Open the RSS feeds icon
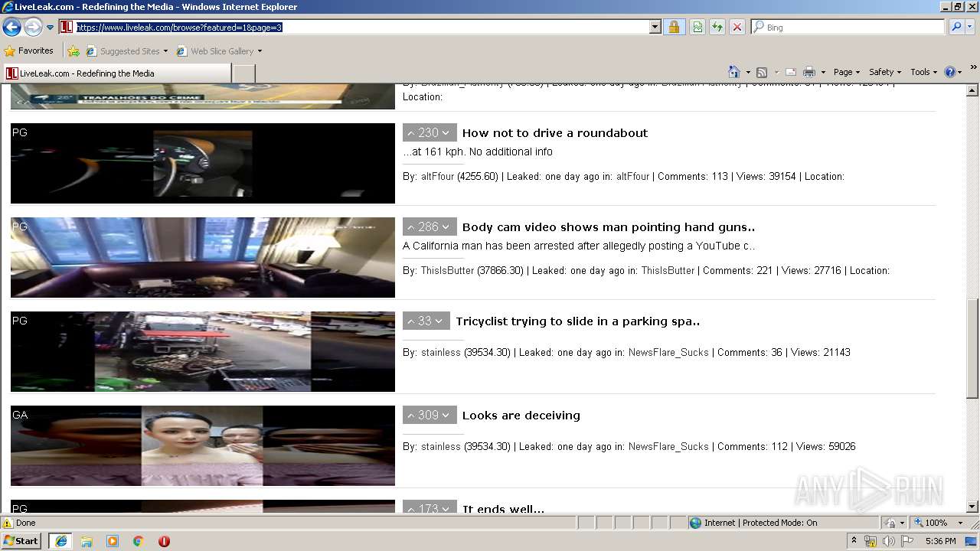The width and height of the screenshot is (980, 551). pos(762,72)
